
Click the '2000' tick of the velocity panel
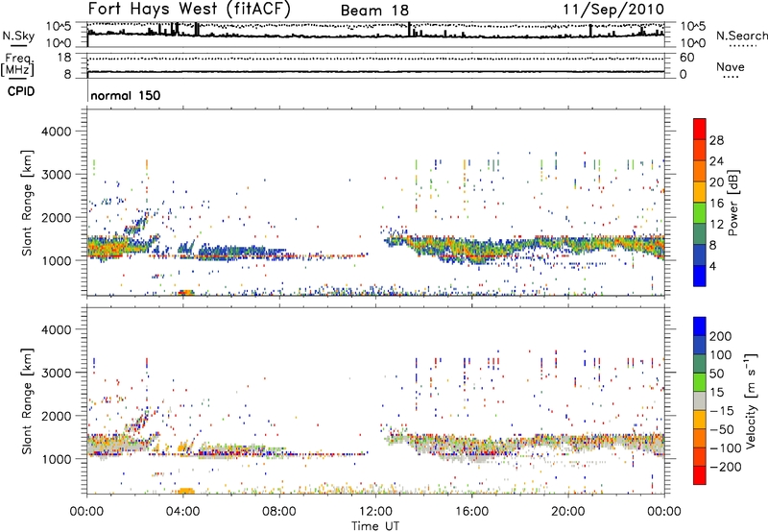(56, 416)
